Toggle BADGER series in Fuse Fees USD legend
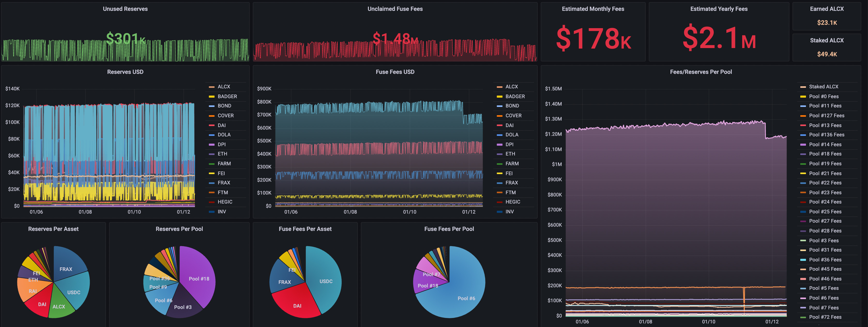The width and height of the screenshot is (868, 327). coord(515,96)
